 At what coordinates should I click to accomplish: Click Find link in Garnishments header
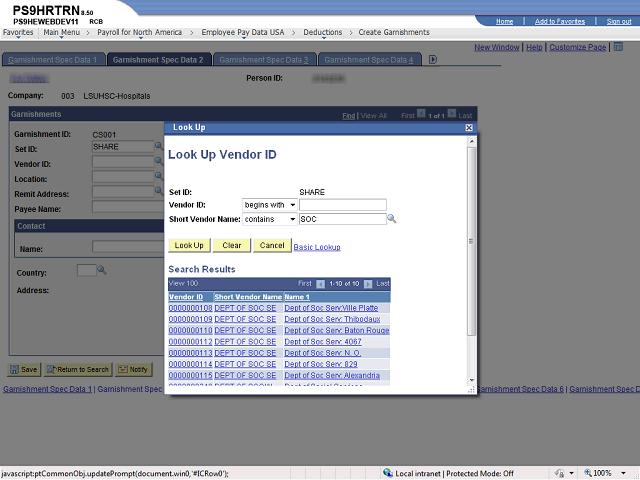coord(349,116)
